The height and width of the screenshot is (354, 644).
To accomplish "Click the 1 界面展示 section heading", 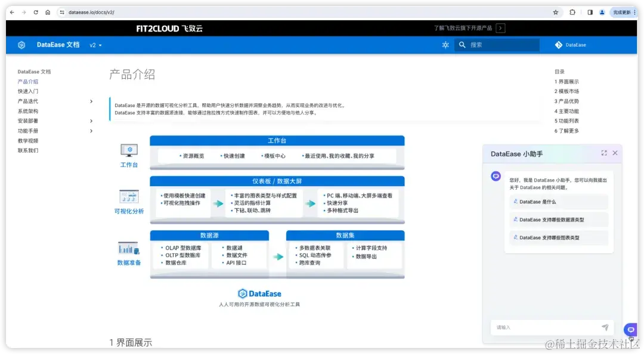I will click(x=131, y=343).
